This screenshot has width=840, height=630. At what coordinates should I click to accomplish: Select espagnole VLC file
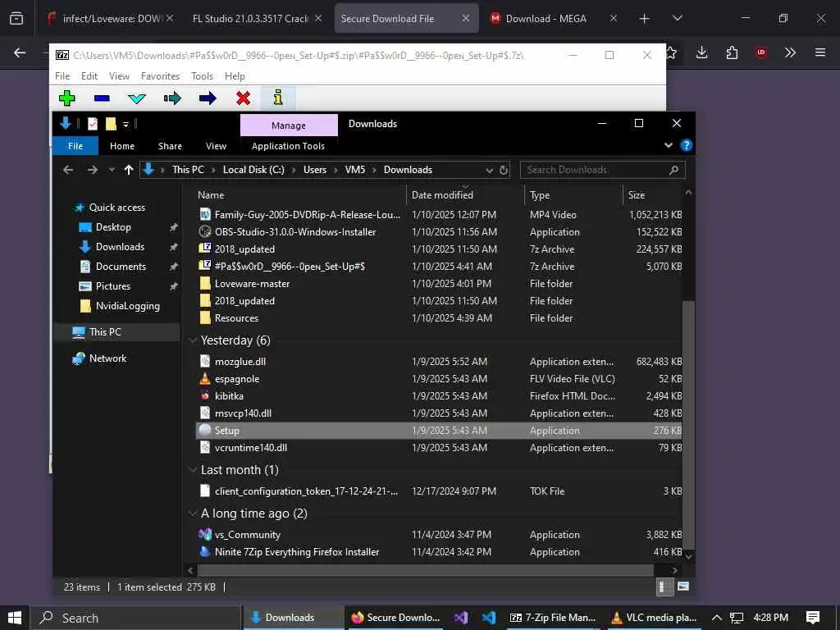tap(237, 379)
